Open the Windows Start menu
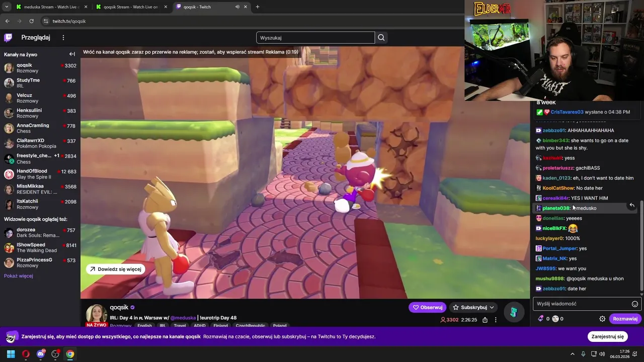The image size is (644, 362). [x=11, y=354]
